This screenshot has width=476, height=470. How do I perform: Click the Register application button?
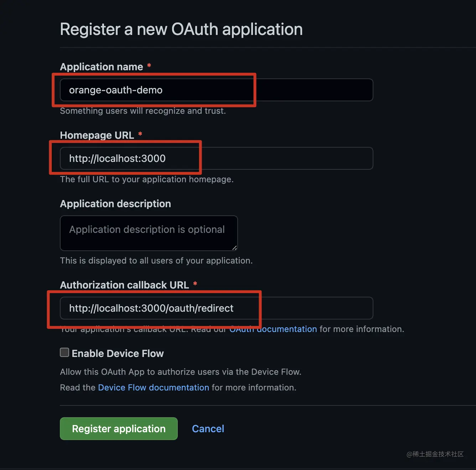[x=119, y=428]
